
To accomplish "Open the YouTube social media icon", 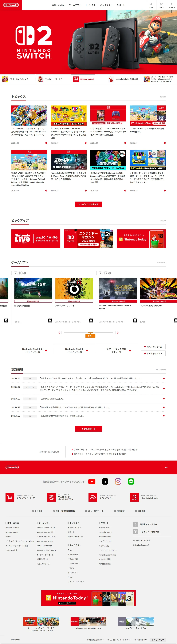I will click(92, 481).
